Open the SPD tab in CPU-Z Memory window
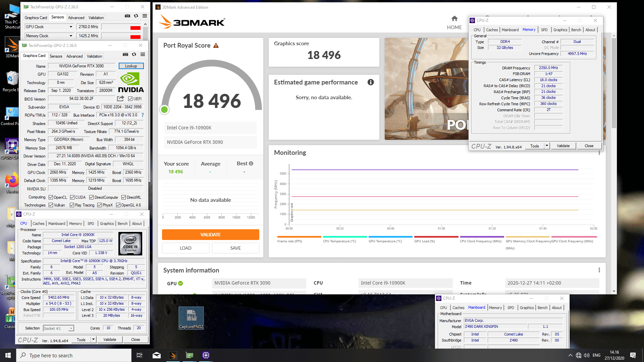The height and width of the screenshot is (362, 644). coord(544,30)
